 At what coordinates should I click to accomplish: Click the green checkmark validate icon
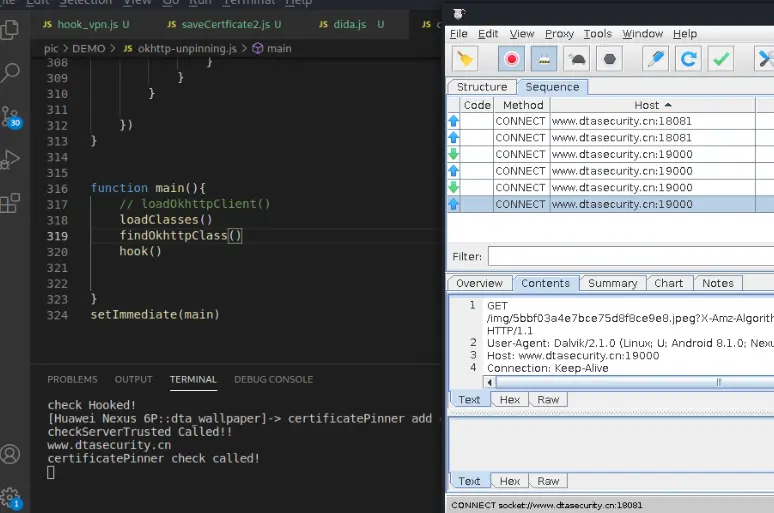[721, 59]
